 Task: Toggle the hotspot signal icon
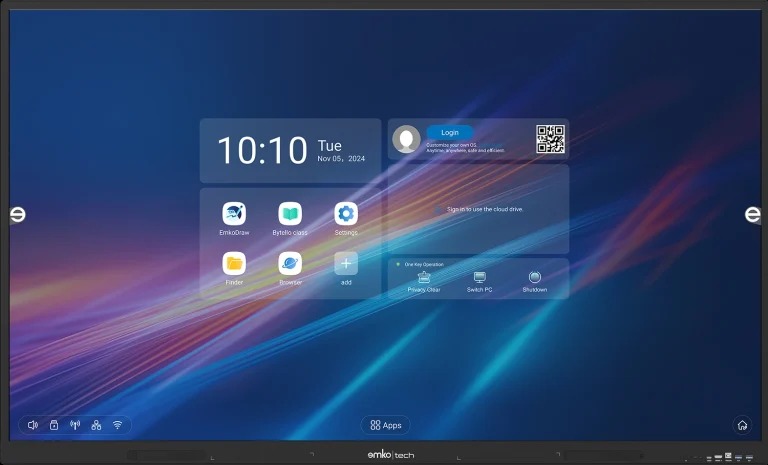[75, 425]
